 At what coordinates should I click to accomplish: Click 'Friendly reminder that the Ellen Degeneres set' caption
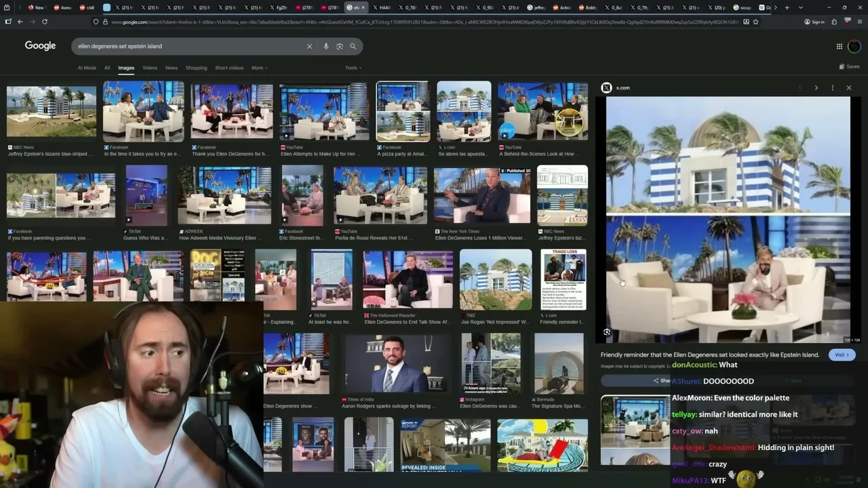point(710,354)
